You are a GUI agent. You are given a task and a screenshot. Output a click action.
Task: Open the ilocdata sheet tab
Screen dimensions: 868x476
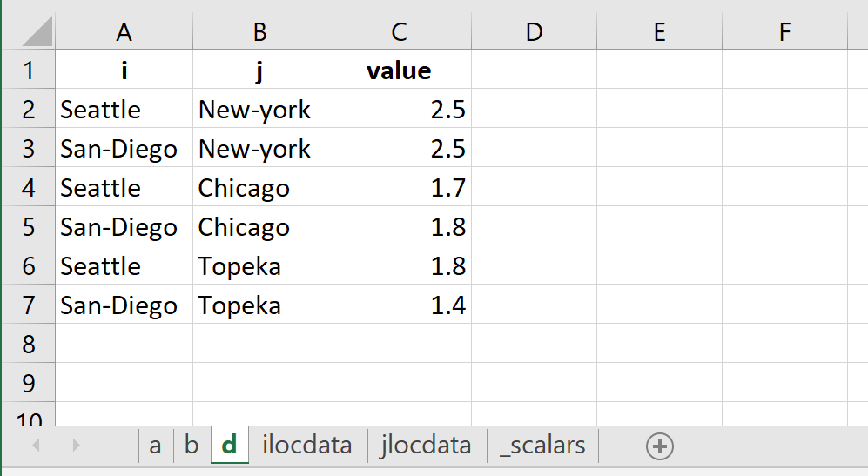[307, 445]
